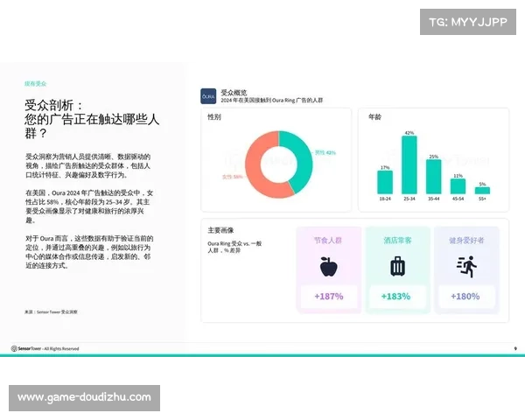Click paragraph starting 对于 Oura 而言
Image resolution: width=525 pixels, height=420 pixels.
tap(89, 252)
